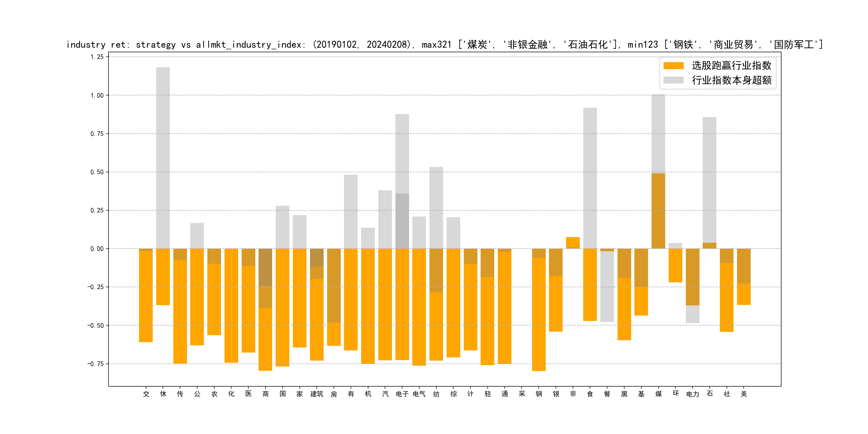Click the x-axis label 电子

tap(402, 394)
